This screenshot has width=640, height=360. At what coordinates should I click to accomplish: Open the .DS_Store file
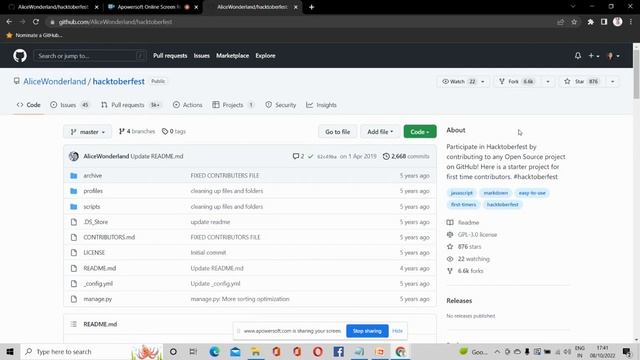click(x=96, y=222)
